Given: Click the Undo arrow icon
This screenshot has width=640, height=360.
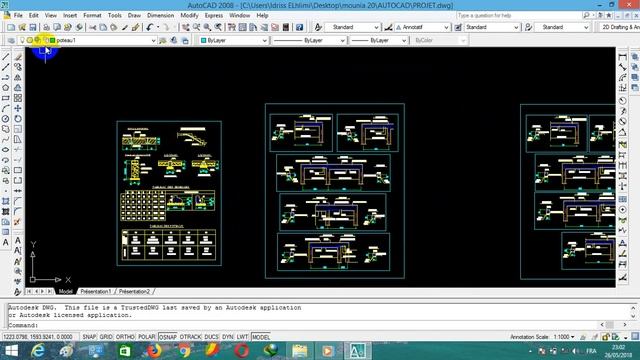Looking at the screenshot, I should [x=150, y=27].
